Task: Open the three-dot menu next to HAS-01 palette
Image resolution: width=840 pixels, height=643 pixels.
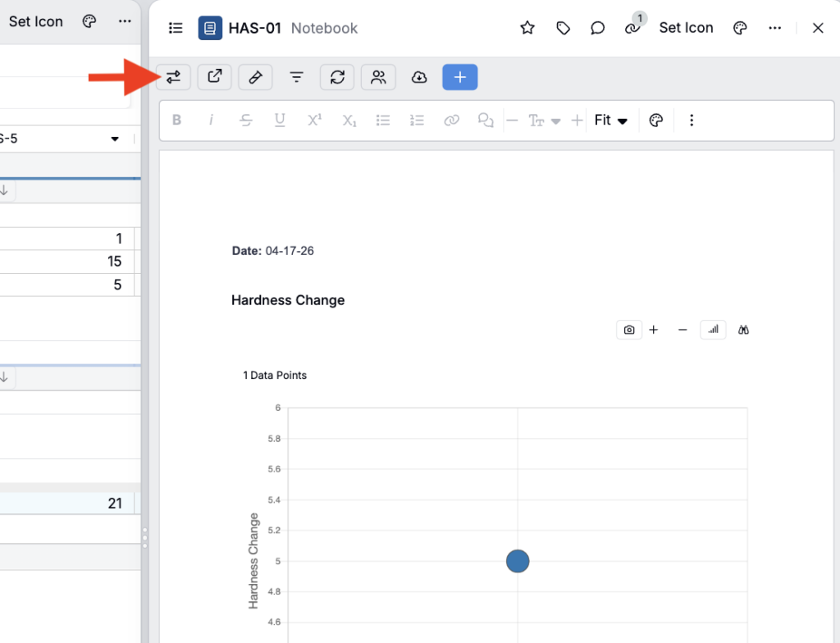Action: tap(774, 28)
